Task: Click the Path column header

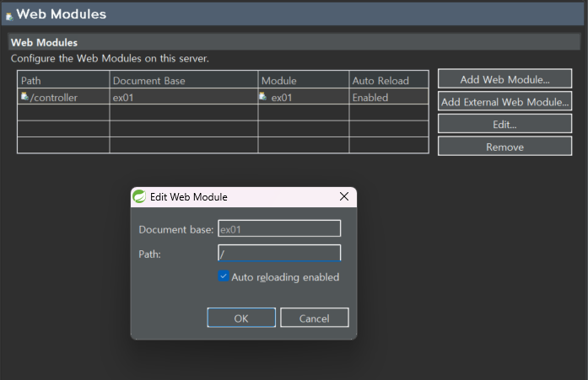Action: click(x=63, y=80)
